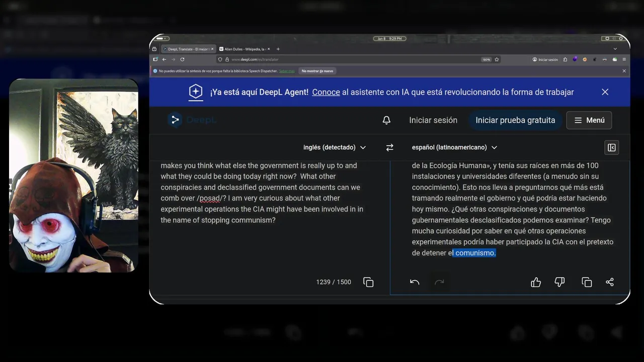Screen dimensions: 644x362
Task: Open the sidebar toggle left of back arrow
Action: click(x=155, y=59)
